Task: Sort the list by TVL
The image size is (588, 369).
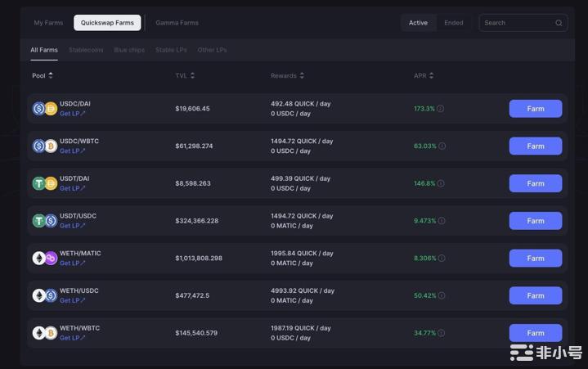Action: (185, 76)
